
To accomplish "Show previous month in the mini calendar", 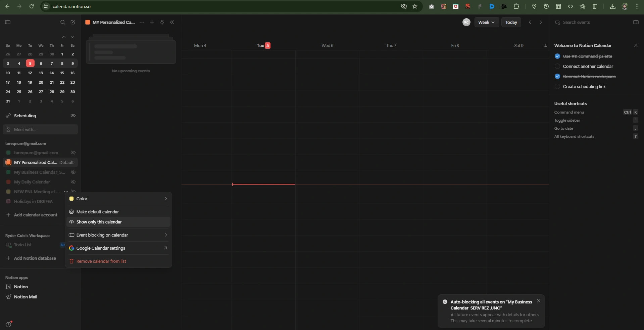I will pyautogui.click(x=63, y=37).
